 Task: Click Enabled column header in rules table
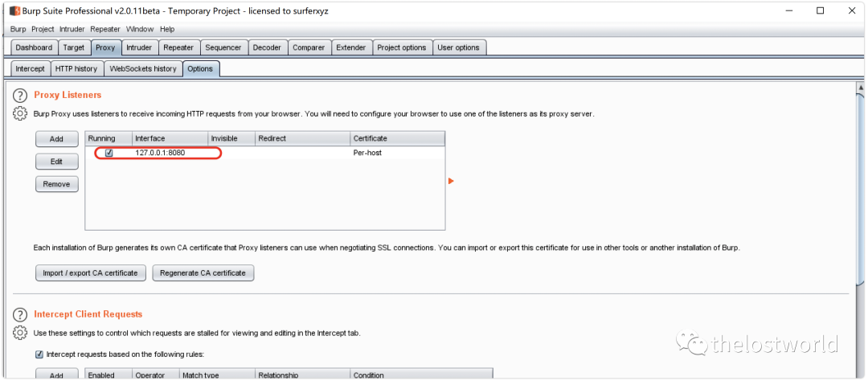pos(108,375)
